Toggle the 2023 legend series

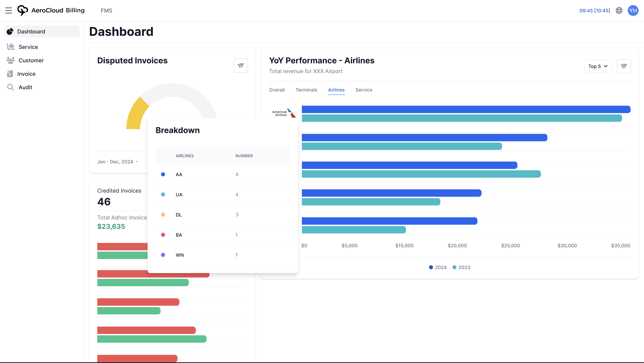(461, 267)
